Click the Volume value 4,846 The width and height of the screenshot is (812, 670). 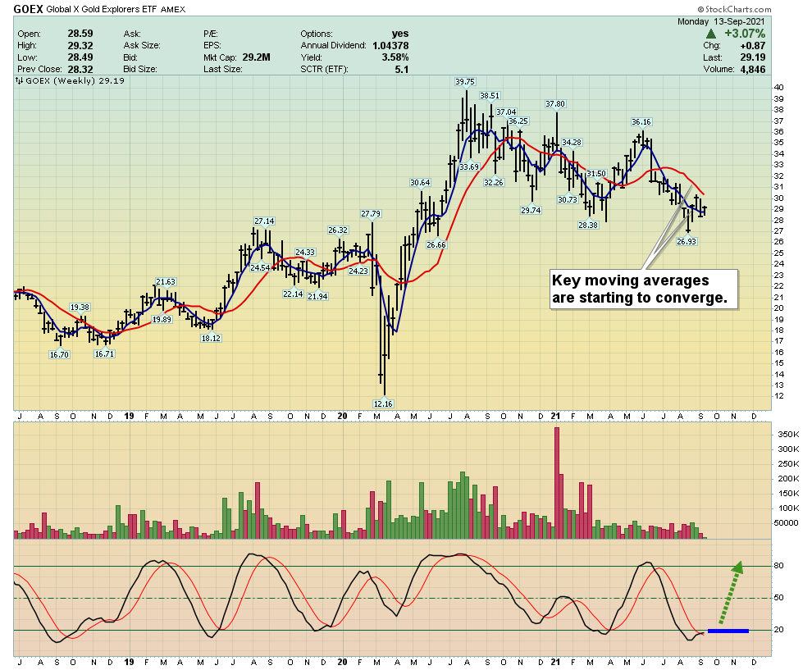[752, 70]
